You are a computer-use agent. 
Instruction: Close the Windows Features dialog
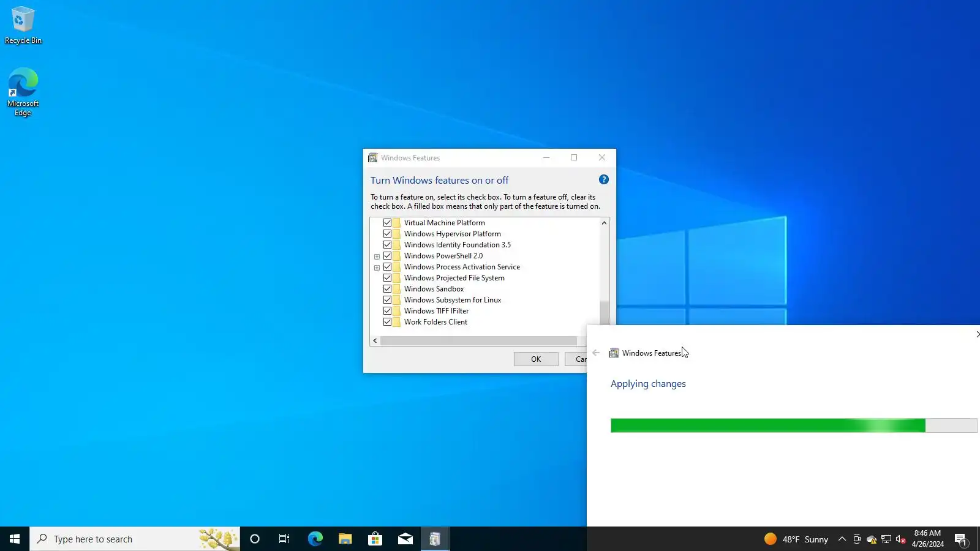[602, 158]
